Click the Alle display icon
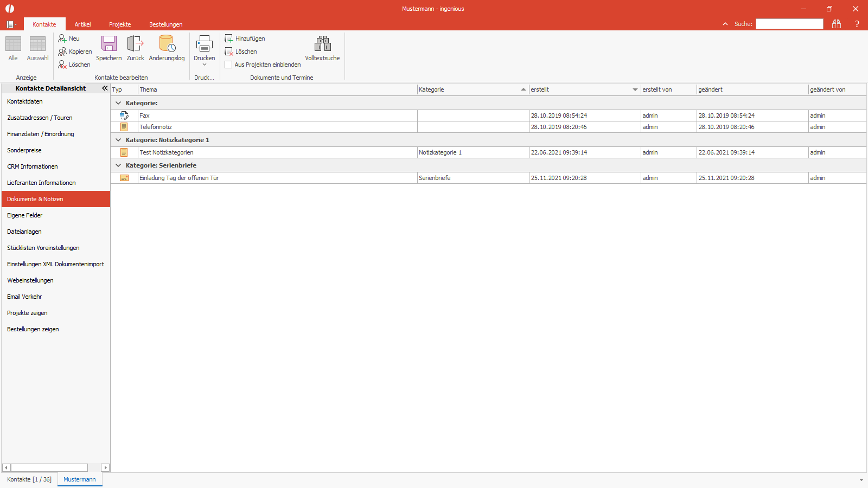Viewport: 868px width, 488px height. coord(13,44)
